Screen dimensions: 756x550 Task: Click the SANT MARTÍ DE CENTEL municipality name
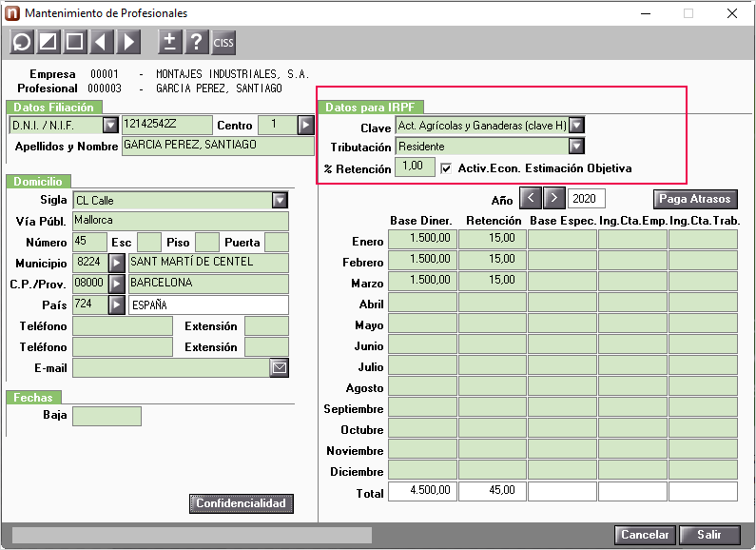coord(208,263)
